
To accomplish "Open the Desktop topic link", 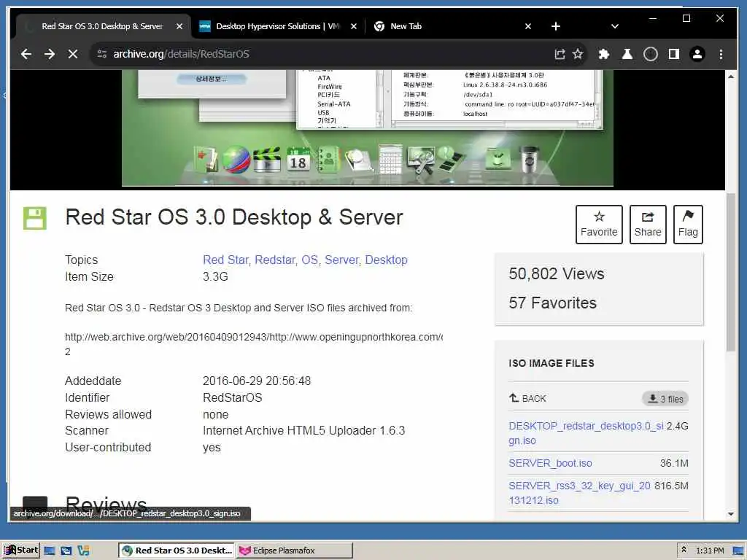I will pos(387,260).
